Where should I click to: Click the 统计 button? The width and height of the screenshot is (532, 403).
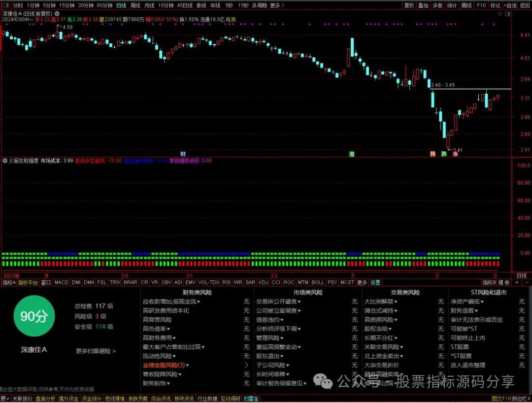point(452,5)
